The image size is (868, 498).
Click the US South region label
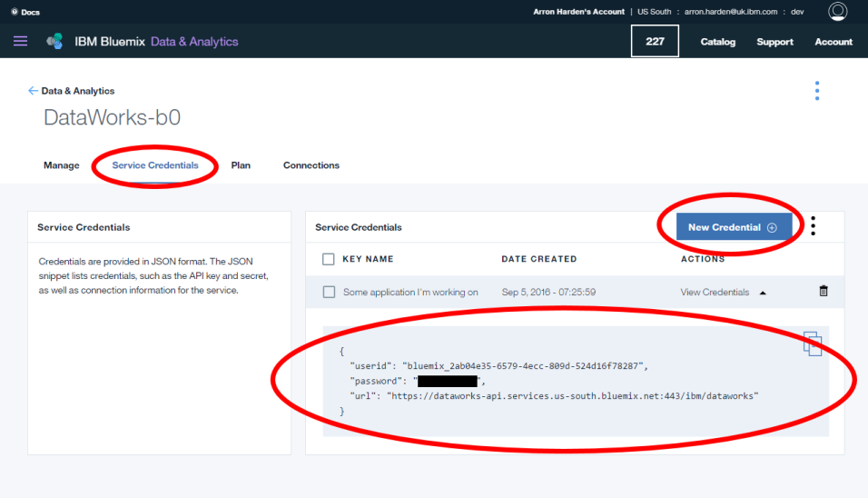tap(654, 12)
